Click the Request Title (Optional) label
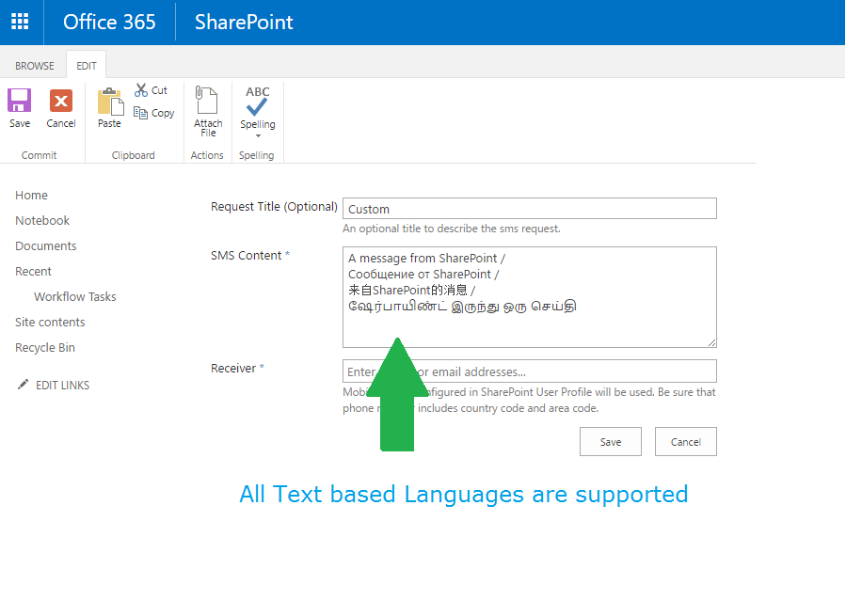Viewport: 846px width, 616px height. coord(274,207)
